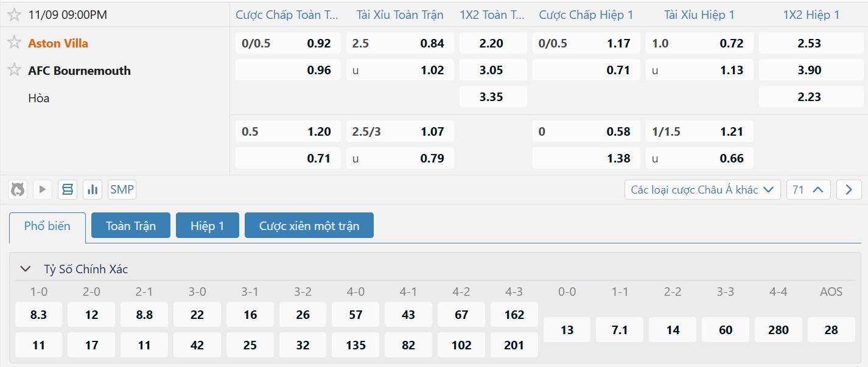868x367 pixels.
Task: Open the stacked scoreboard icon
Action: click(68, 189)
